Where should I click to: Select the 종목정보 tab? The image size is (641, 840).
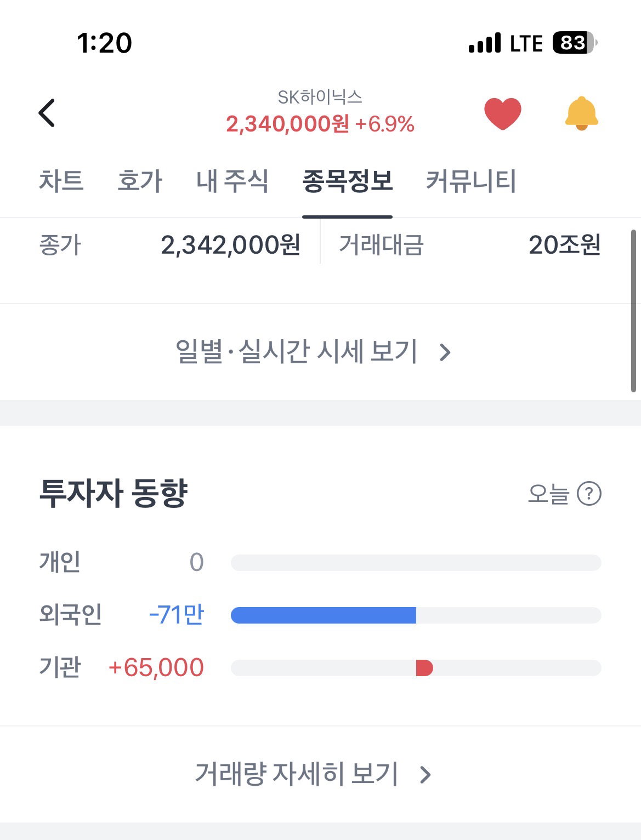click(x=348, y=181)
